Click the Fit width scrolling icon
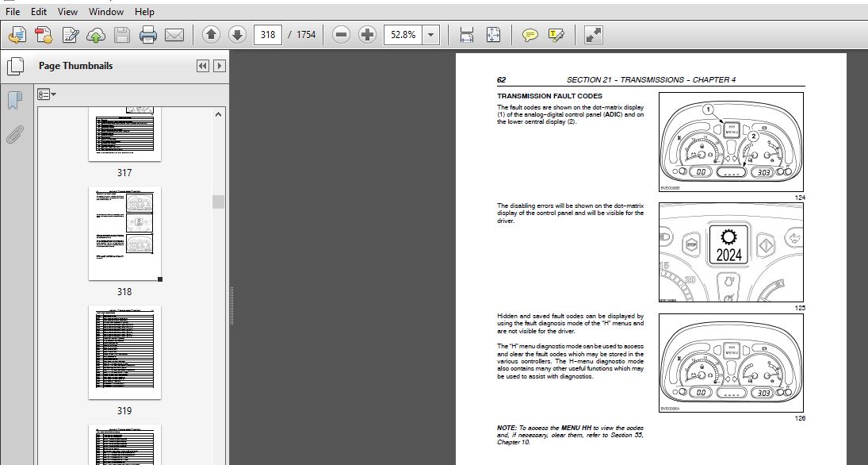 (467, 35)
